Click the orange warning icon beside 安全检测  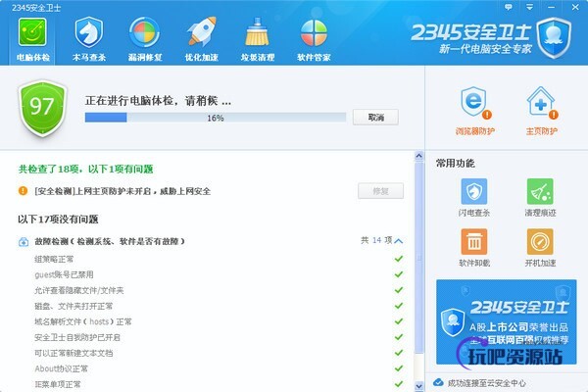pyautogui.click(x=23, y=191)
